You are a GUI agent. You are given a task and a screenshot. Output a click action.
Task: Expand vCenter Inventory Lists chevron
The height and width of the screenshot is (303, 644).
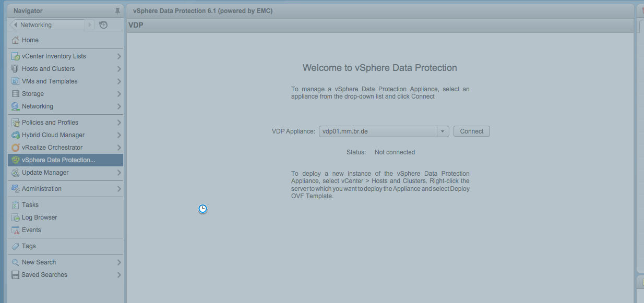(119, 56)
